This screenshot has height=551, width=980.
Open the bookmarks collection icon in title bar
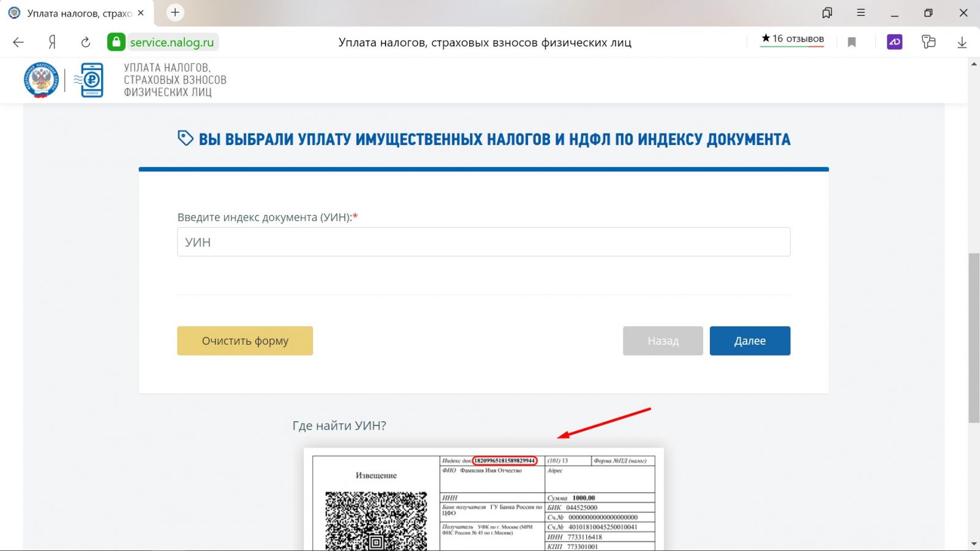coord(827,13)
